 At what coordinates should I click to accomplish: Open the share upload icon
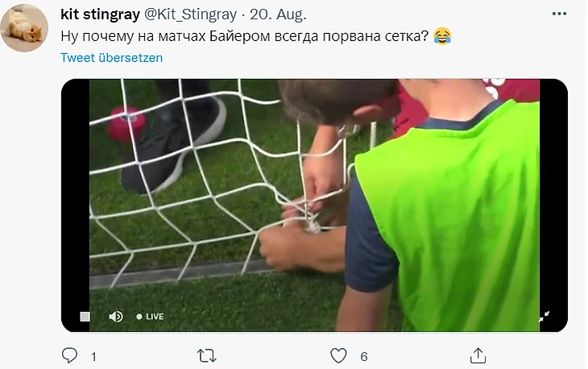[x=478, y=355]
